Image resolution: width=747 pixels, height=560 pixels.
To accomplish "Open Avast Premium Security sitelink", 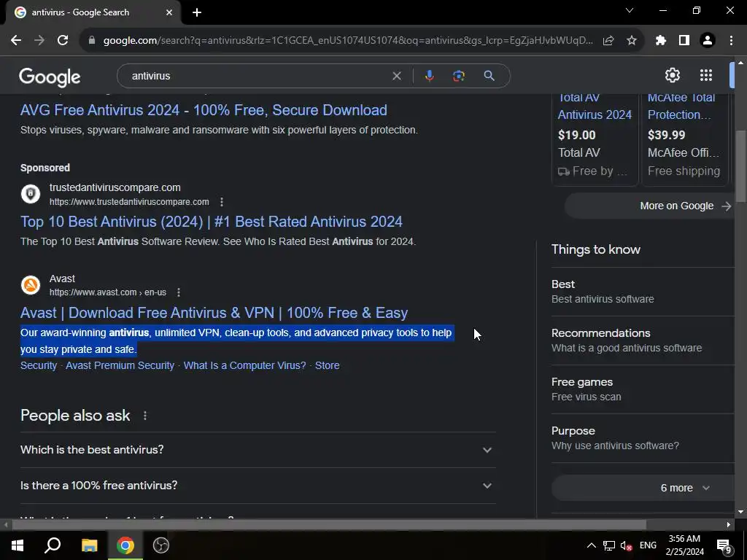I will click(x=120, y=365).
